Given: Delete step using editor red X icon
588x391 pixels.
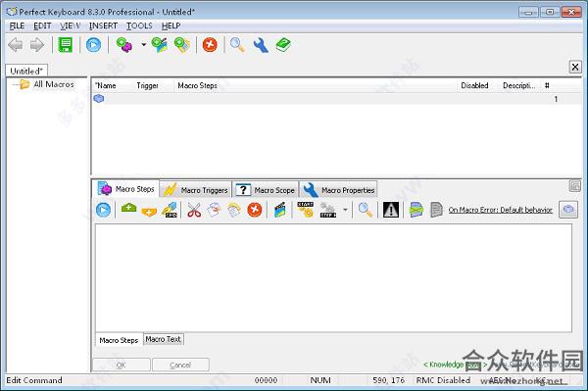Looking at the screenshot, I should pyautogui.click(x=255, y=210).
